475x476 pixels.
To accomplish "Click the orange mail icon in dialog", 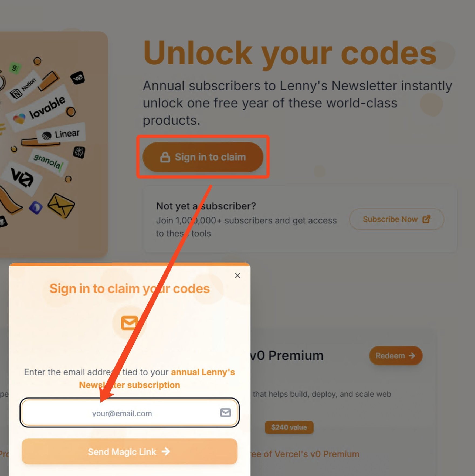I will tap(129, 322).
